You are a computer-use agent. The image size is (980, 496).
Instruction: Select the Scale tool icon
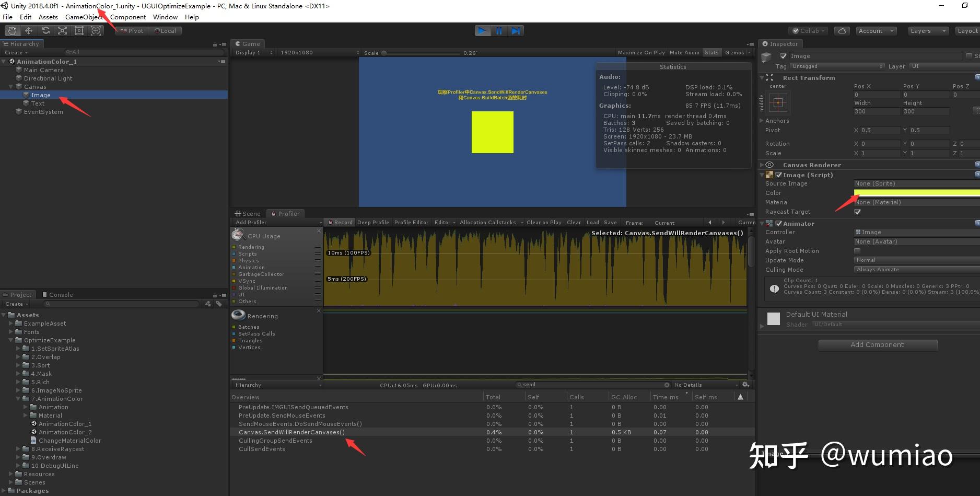[x=62, y=31]
